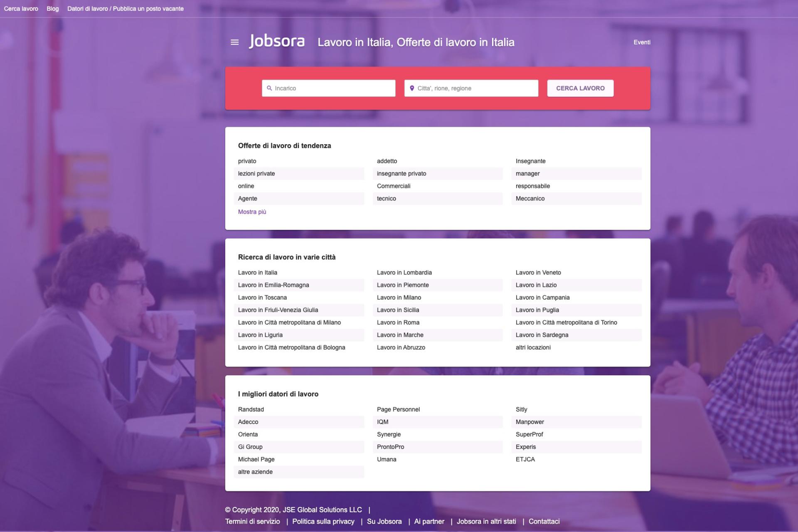Viewport: 798px width, 532px height.
Task: Select trending job online
Action: 246,186
